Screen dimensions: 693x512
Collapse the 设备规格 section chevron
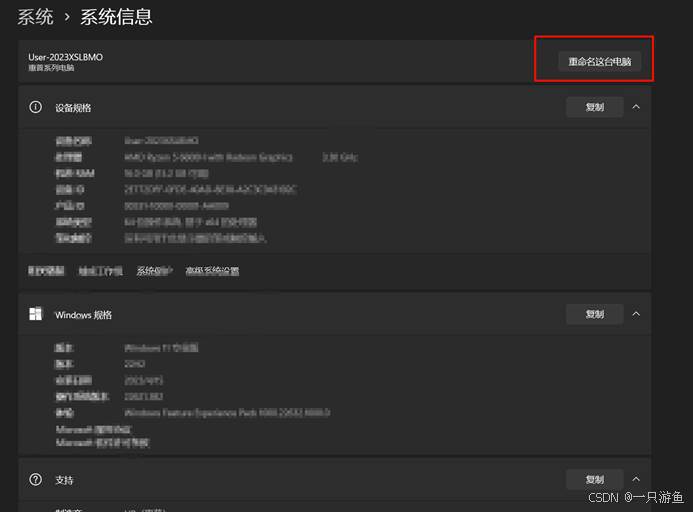click(x=636, y=107)
